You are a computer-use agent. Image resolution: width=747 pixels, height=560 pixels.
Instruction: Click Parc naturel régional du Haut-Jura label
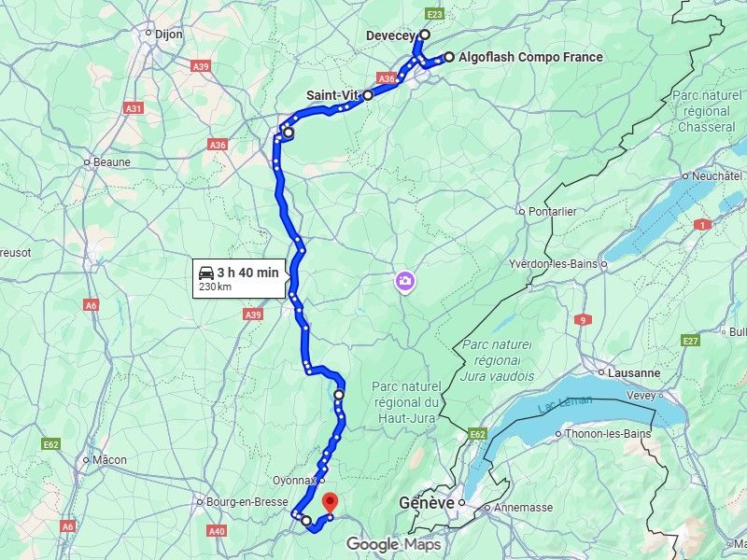coord(406,402)
